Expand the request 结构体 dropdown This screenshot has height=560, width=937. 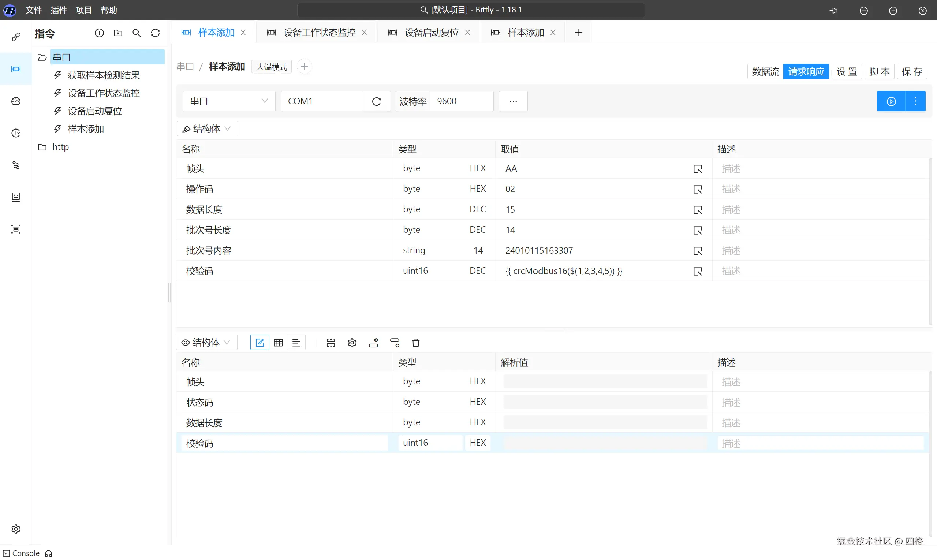(x=207, y=129)
